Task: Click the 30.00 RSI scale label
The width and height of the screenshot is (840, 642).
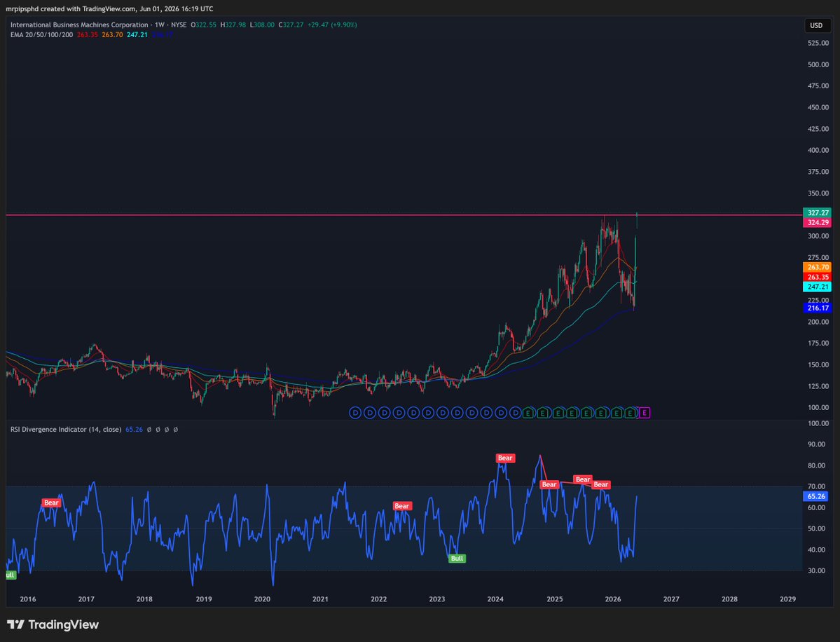Action: [816, 571]
